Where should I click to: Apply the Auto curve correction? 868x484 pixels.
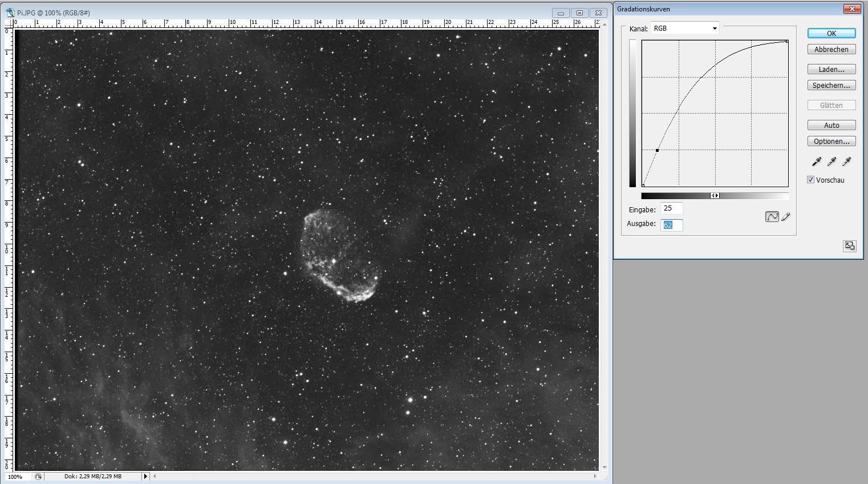click(831, 126)
